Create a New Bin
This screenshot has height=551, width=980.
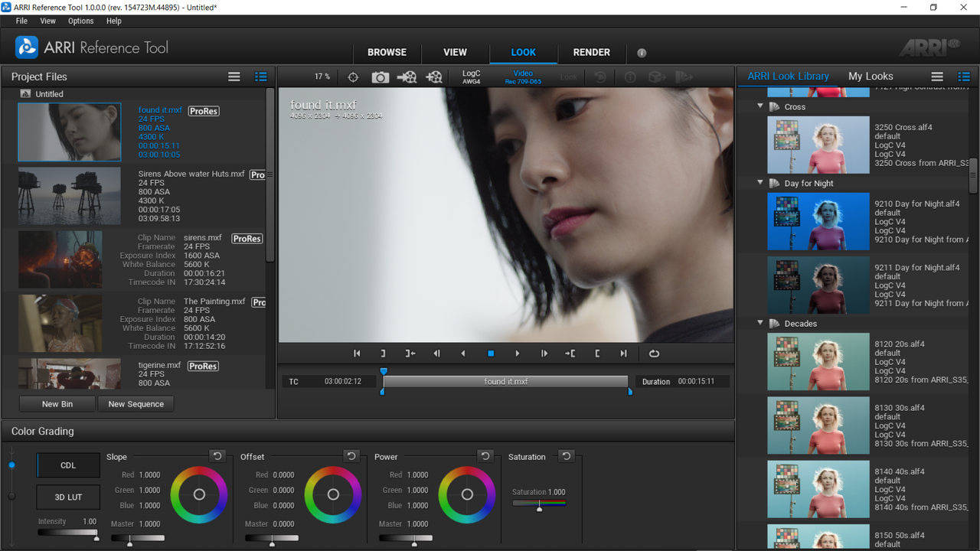click(57, 404)
